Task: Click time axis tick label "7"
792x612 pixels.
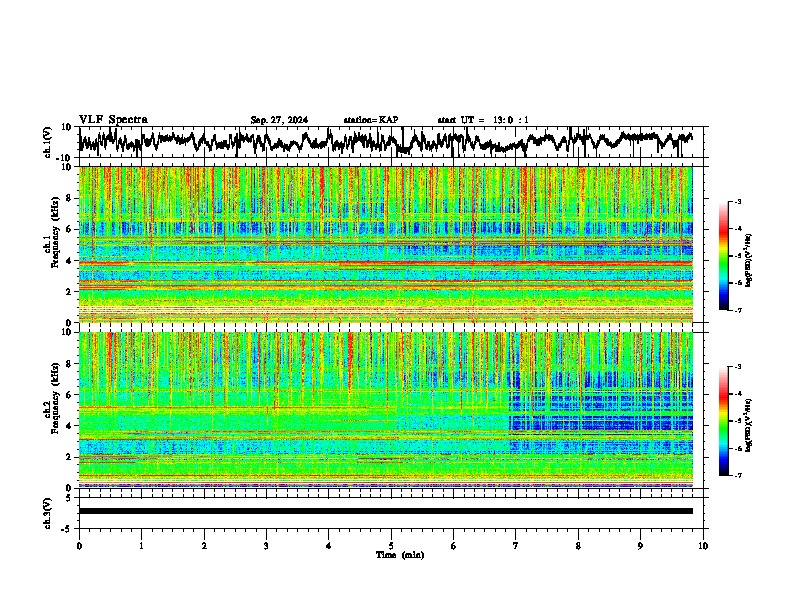Action: [x=516, y=546]
